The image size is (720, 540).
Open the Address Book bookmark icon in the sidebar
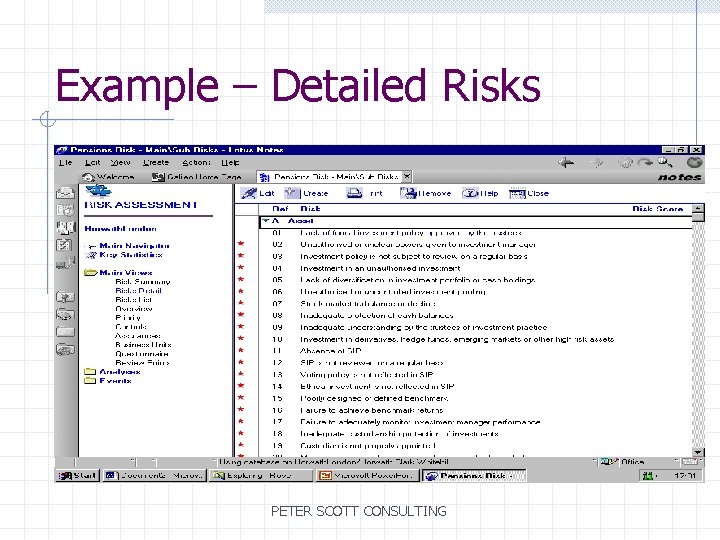(65, 228)
